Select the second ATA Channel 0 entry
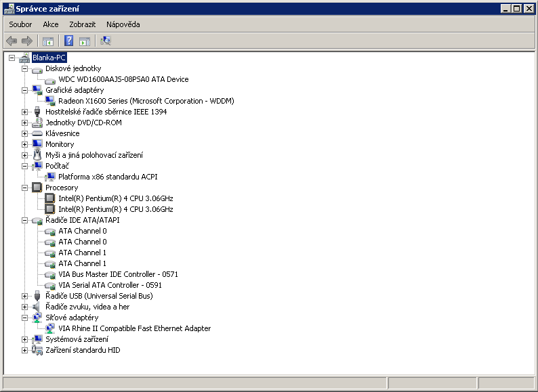The image size is (538, 392). pyautogui.click(x=83, y=242)
